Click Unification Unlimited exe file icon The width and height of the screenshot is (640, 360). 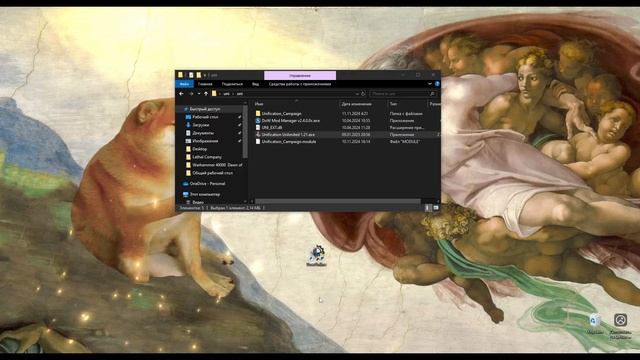258,135
